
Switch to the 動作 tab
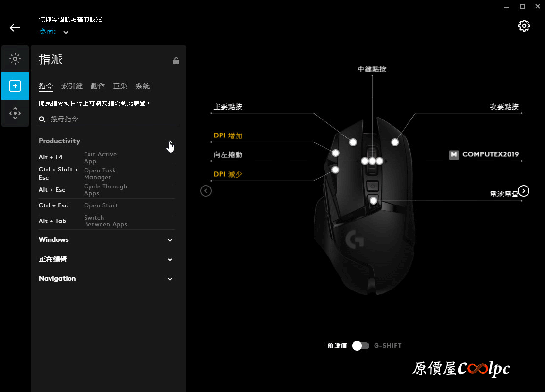tap(98, 86)
